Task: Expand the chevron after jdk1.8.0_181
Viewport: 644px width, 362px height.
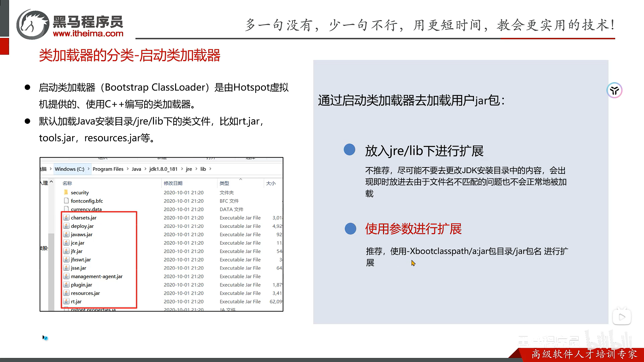Action: click(182, 169)
